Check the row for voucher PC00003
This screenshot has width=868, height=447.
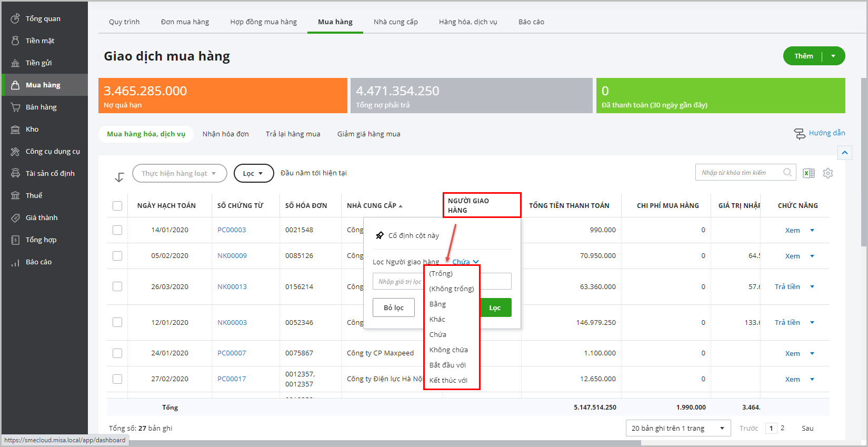(117, 230)
